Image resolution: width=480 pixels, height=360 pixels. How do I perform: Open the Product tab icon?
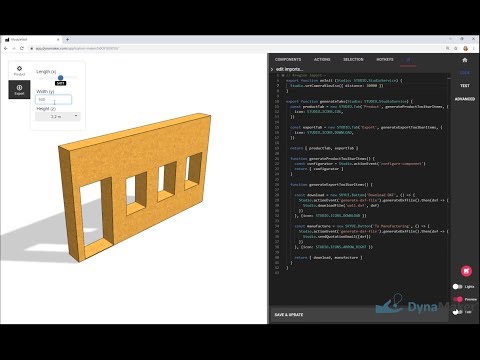click(19, 70)
